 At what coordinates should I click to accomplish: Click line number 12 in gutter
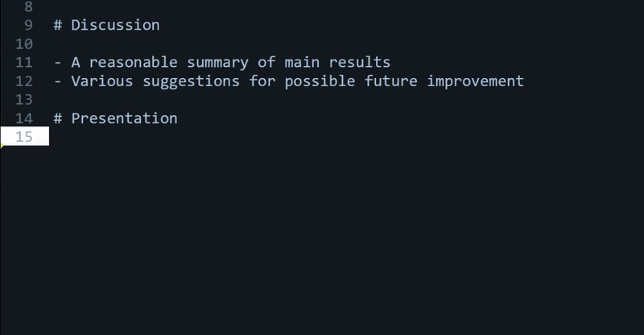[24, 81]
